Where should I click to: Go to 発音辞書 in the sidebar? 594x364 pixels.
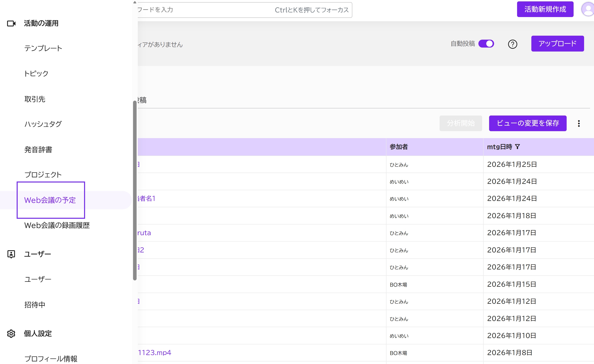(38, 150)
